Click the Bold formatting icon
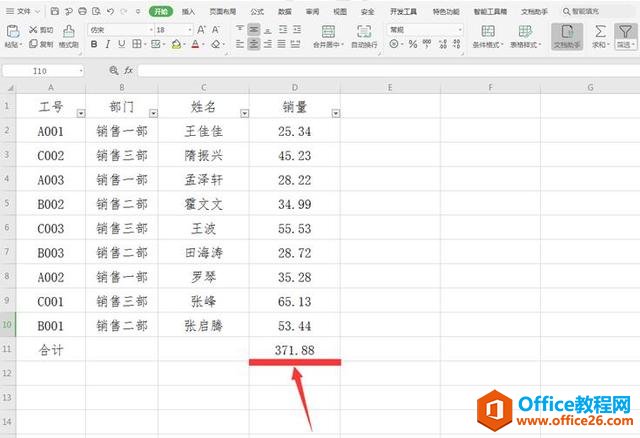The height and width of the screenshot is (438, 640). [x=92, y=45]
